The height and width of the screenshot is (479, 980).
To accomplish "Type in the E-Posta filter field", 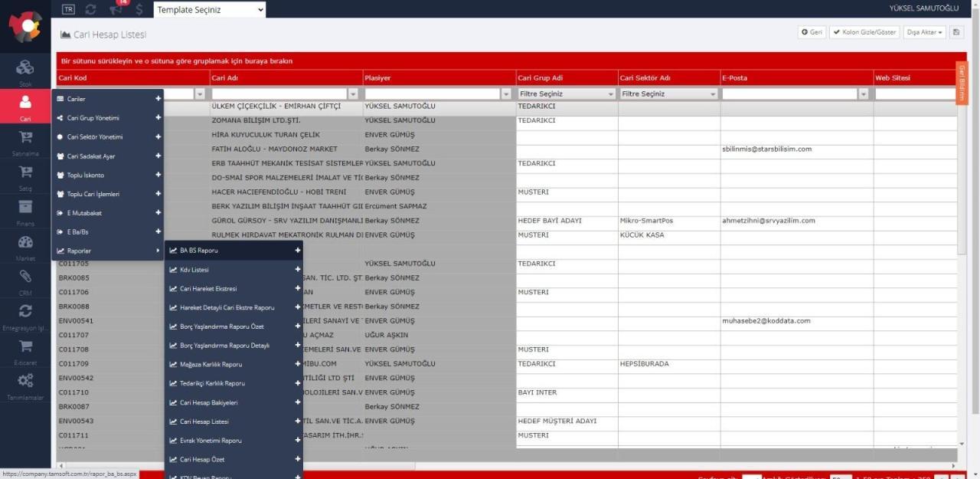I will pos(789,93).
